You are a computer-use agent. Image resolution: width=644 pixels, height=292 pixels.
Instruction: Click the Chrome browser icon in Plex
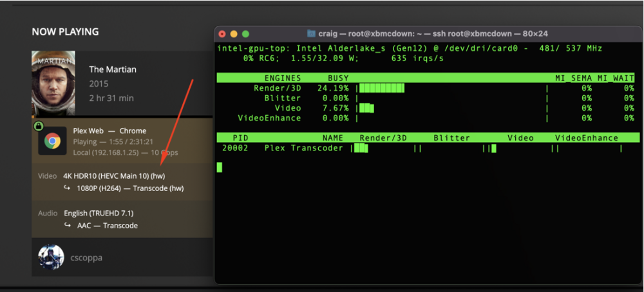click(x=52, y=141)
